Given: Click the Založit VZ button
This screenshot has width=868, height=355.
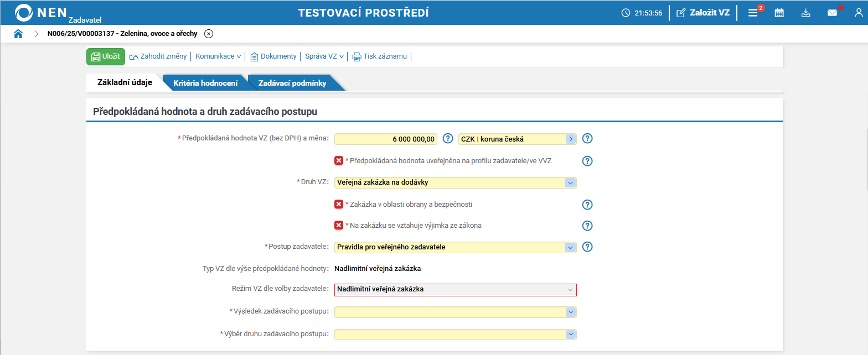Looking at the screenshot, I should tap(703, 13).
